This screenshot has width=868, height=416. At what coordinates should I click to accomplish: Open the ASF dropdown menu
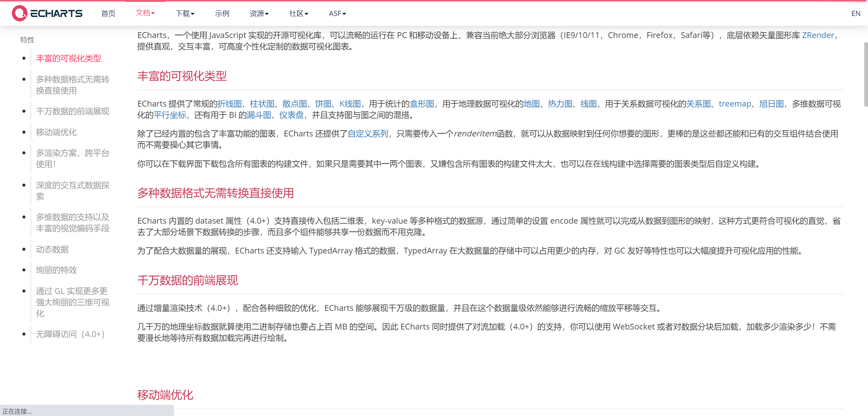[x=337, y=14]
